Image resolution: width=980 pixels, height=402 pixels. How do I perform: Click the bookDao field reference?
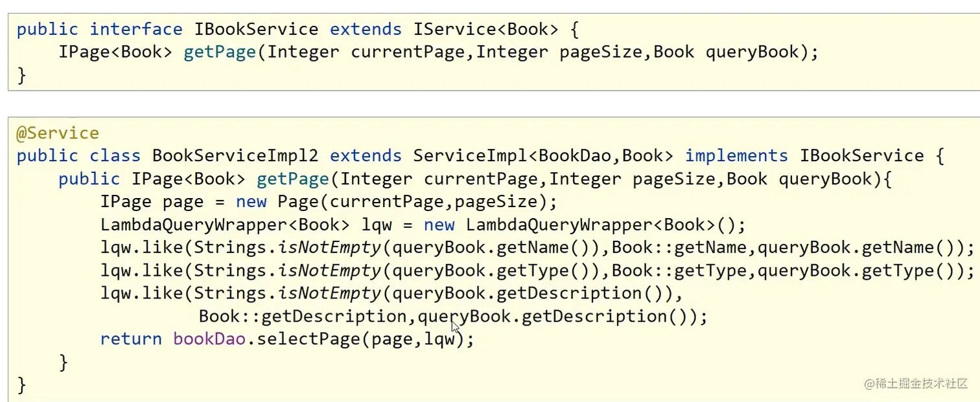pos(209,339)
